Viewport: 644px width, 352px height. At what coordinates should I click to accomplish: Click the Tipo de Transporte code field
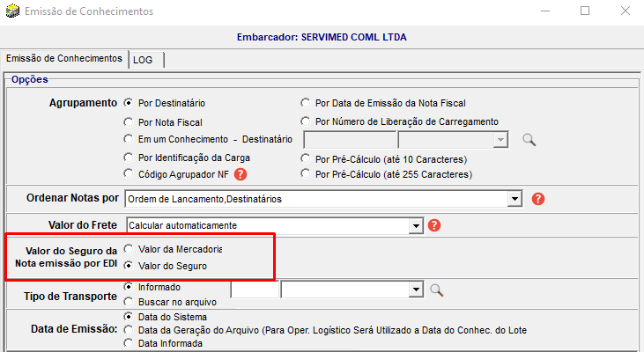pos(254,289)
